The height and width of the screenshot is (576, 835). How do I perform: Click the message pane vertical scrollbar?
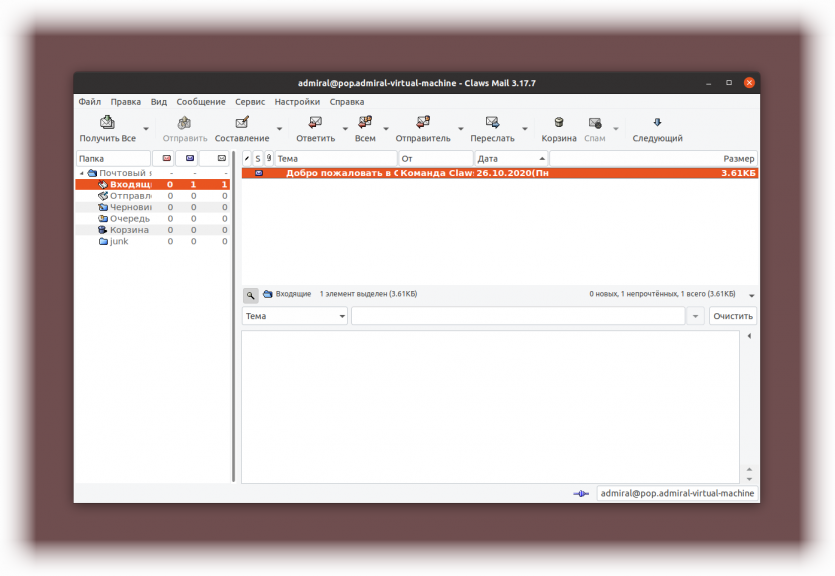coord(749,407)
